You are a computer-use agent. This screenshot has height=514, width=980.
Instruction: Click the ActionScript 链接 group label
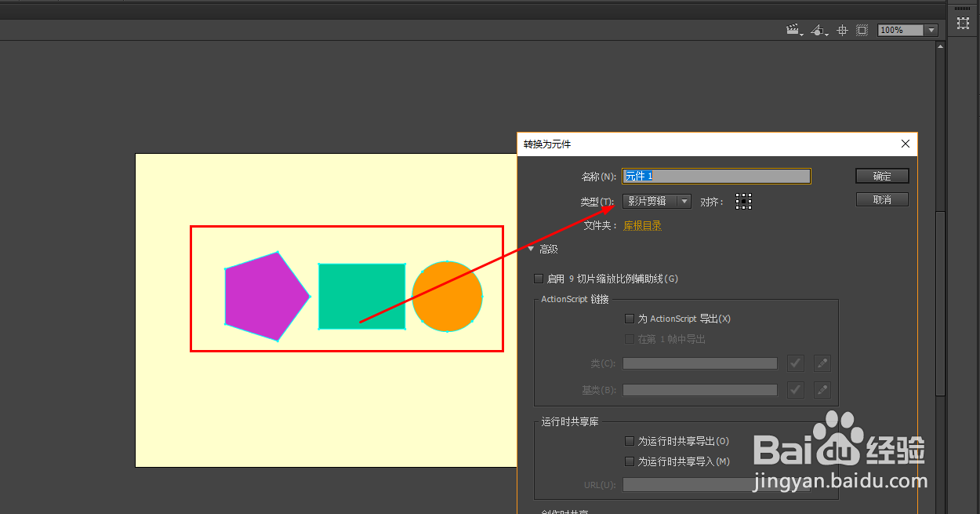tap(575, 299)
